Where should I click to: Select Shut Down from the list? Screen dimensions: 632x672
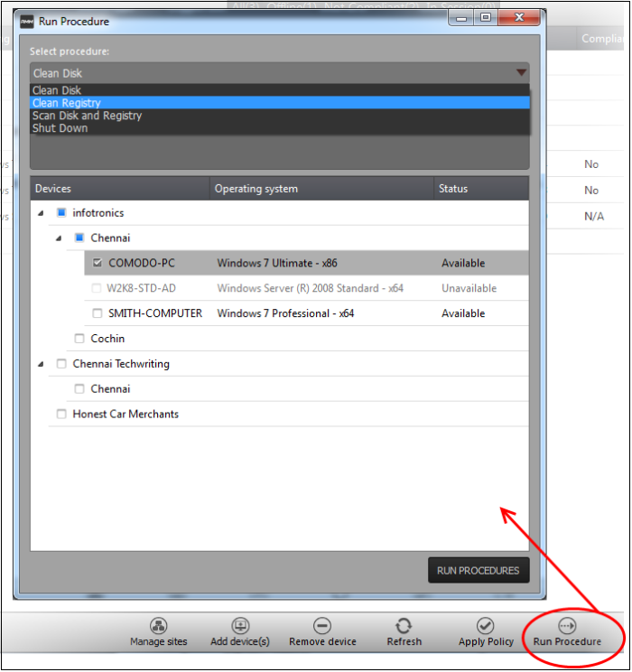pos(280,128)
